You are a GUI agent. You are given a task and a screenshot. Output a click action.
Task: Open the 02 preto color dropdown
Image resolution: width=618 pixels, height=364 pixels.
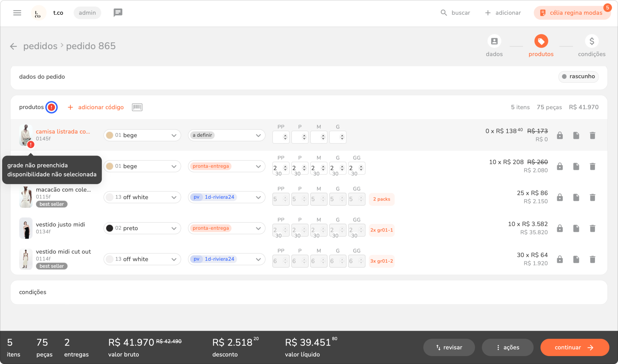142,228
